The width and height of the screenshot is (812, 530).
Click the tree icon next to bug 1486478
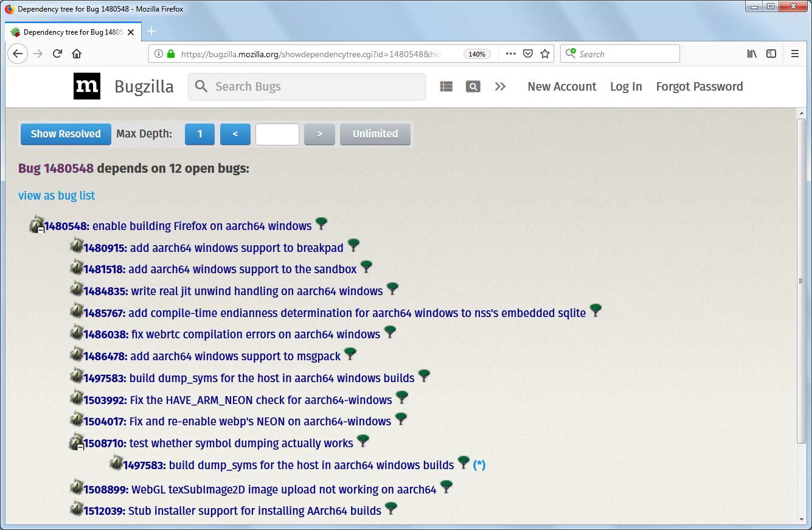[x=350, y=354]
